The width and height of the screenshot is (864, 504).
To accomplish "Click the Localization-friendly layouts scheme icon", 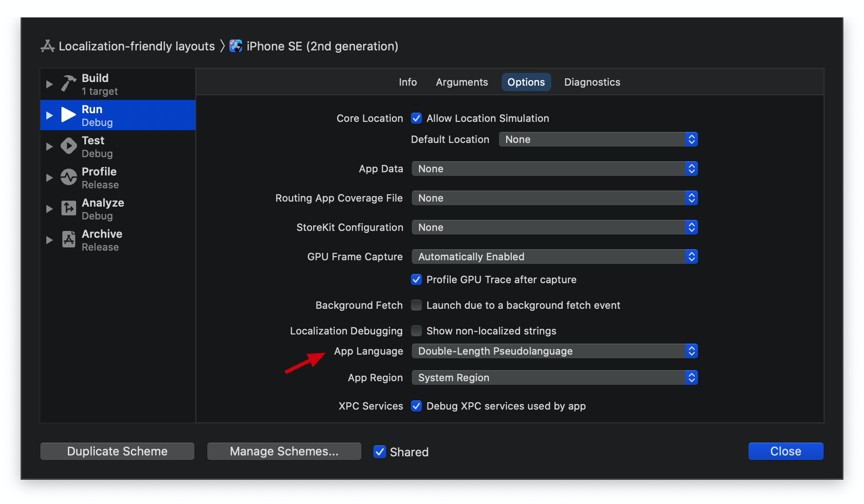I will [x=48, y=46].
